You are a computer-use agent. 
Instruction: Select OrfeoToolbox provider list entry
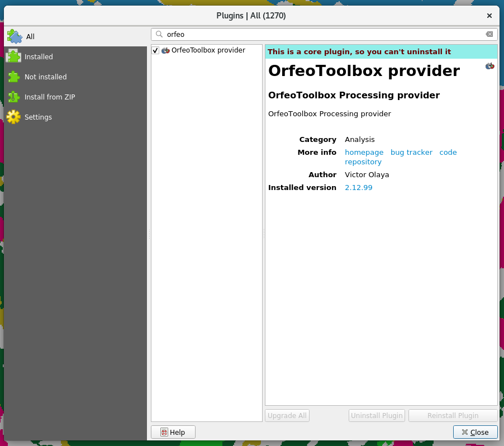(208, 50)
